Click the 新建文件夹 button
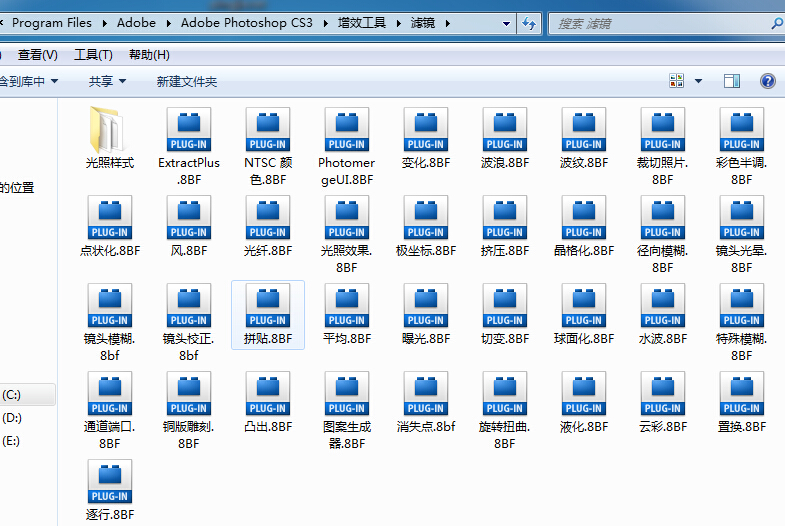The height and width of the screenshot is (526, 785). point(187,81)
